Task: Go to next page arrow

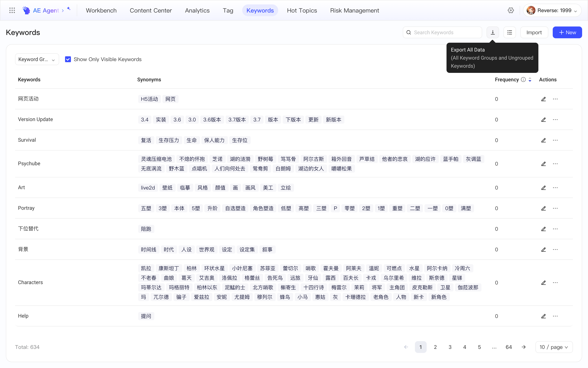Action: pos(524,347)
